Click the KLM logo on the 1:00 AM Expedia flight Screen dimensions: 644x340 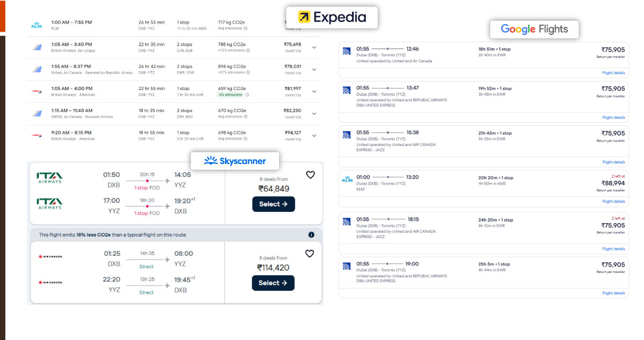(x=36, y=25)
